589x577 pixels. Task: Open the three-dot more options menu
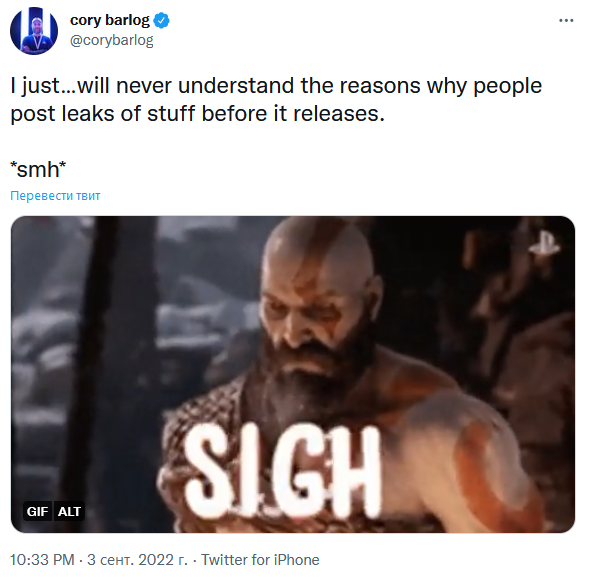[x=566, y=20]
